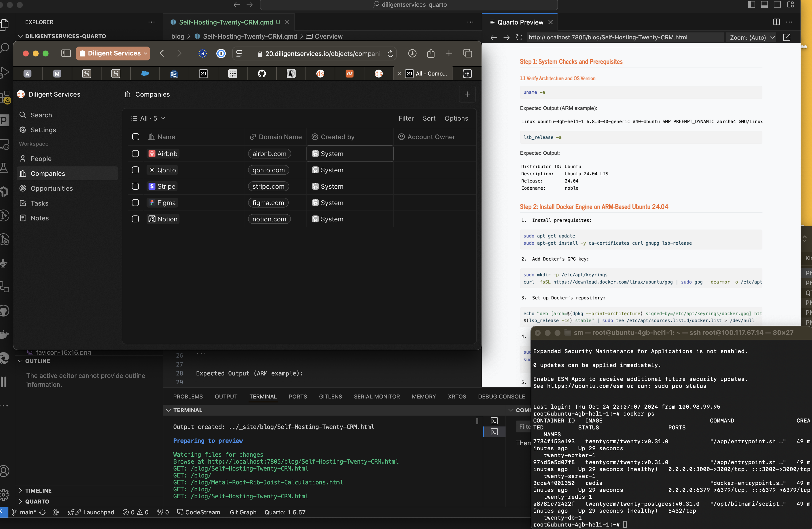Viewport: 812px width, 529px height.
Task: Check the Notion row checkbox
Action: point(135,219)
